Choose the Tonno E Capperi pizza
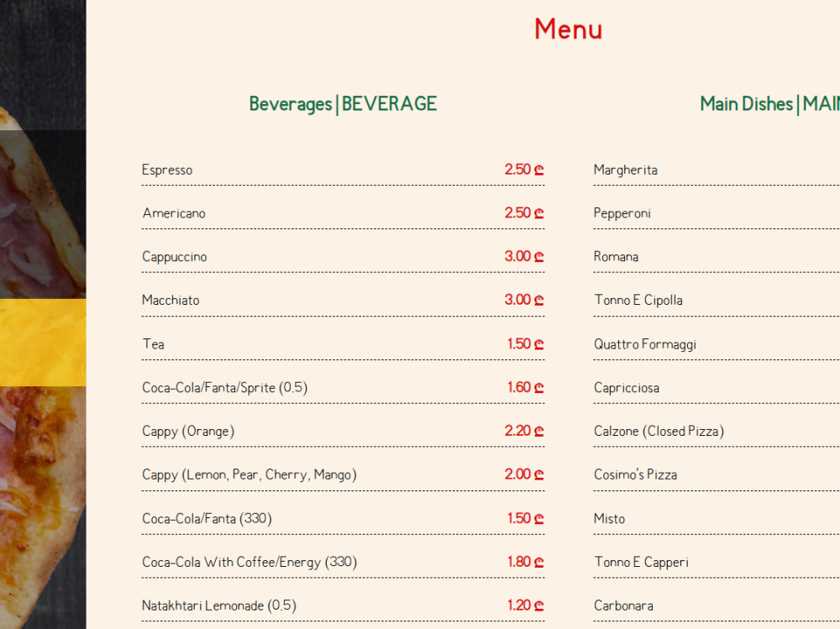This screenshot has width=840, height=629. coord(641,562)
